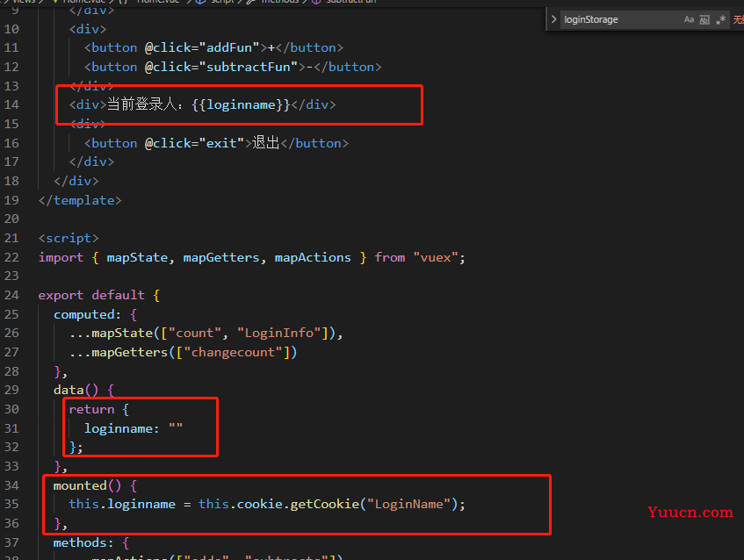Select line number 37 in the gutter
This screenshot has height=560, width=744.
click(x=11, y=542)
